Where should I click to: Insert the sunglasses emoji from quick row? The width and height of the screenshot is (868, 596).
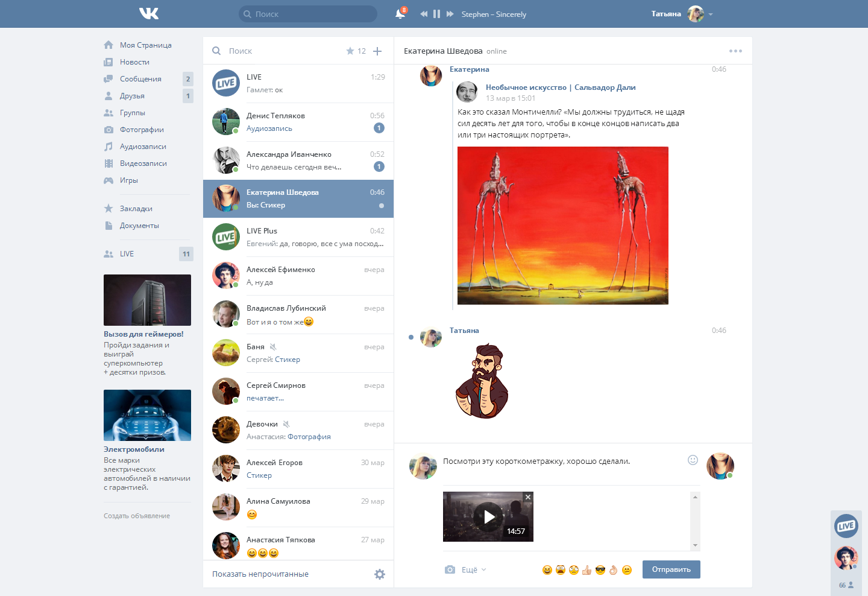click(x=600, y=570)
